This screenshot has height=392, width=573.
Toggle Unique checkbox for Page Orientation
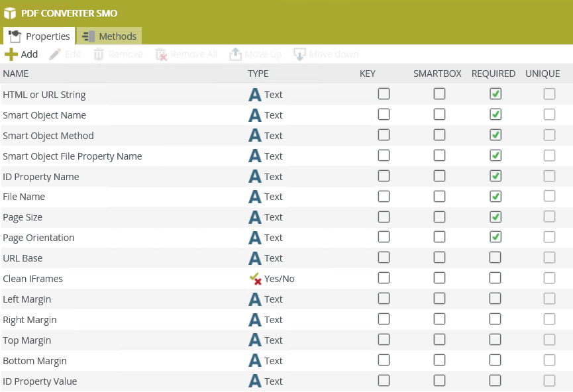point(549,237)
